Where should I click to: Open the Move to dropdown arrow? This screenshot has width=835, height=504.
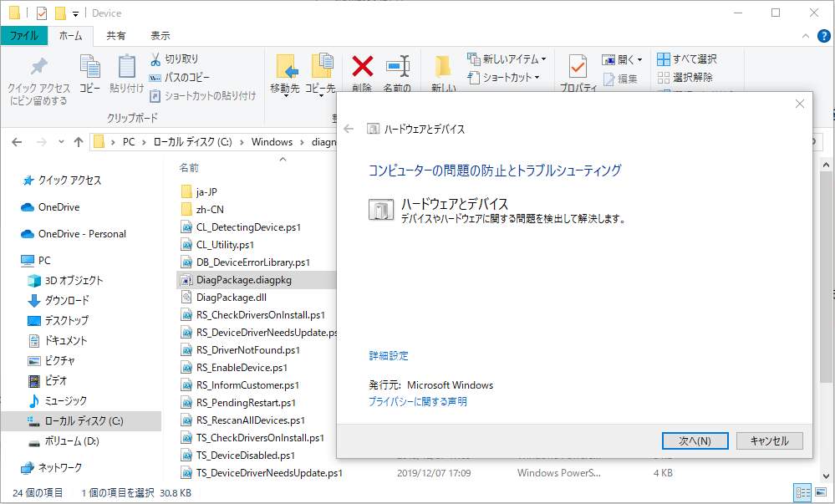point(286,96)
